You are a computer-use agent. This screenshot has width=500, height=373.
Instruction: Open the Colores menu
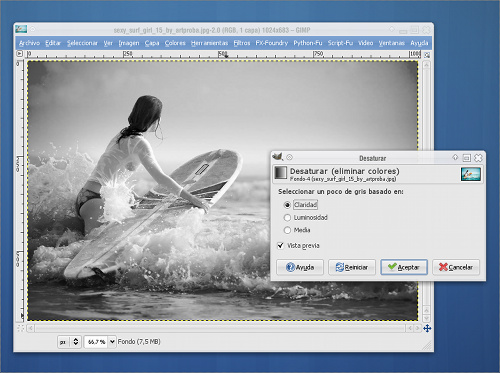[175, 43]
